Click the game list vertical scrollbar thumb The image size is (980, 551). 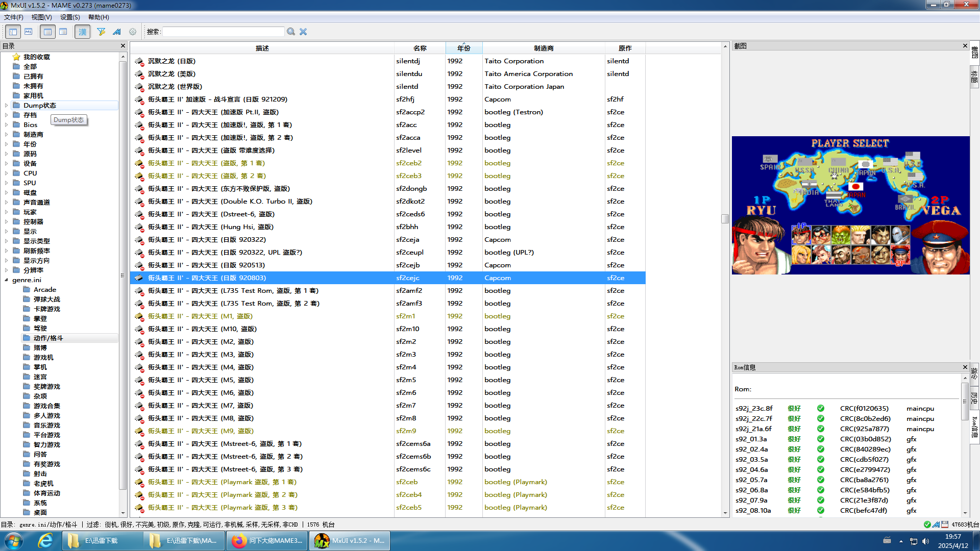pos(725,219)
